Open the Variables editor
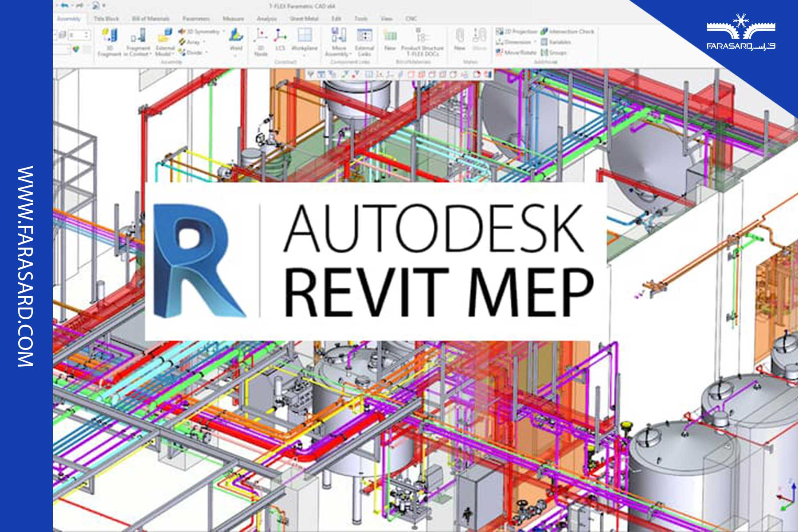 pos(561,42)
